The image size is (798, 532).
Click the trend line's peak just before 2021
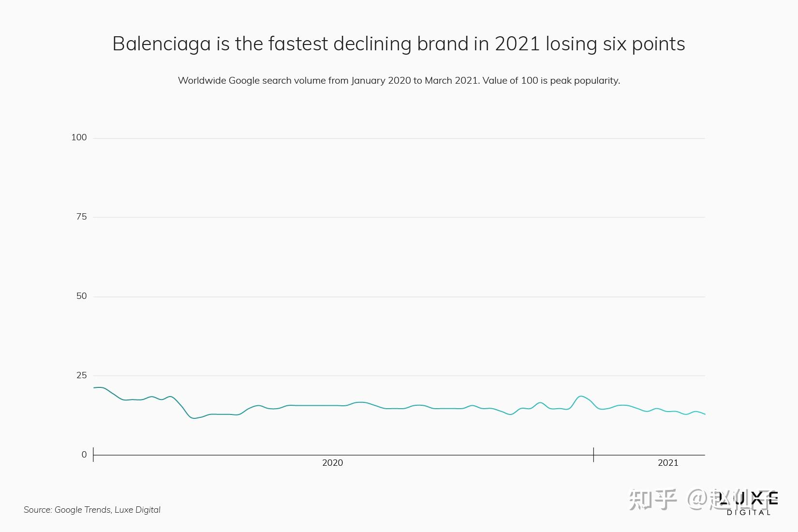click(580, 397)
